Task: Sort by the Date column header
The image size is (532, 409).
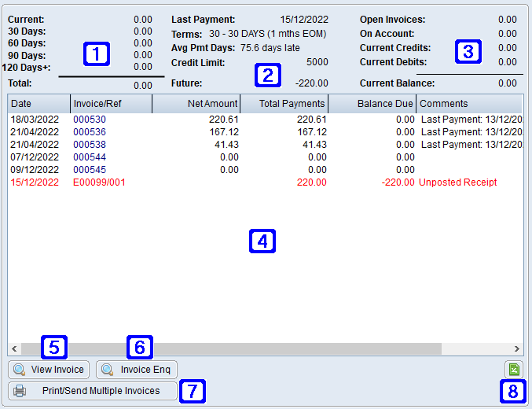Action: 39,103
